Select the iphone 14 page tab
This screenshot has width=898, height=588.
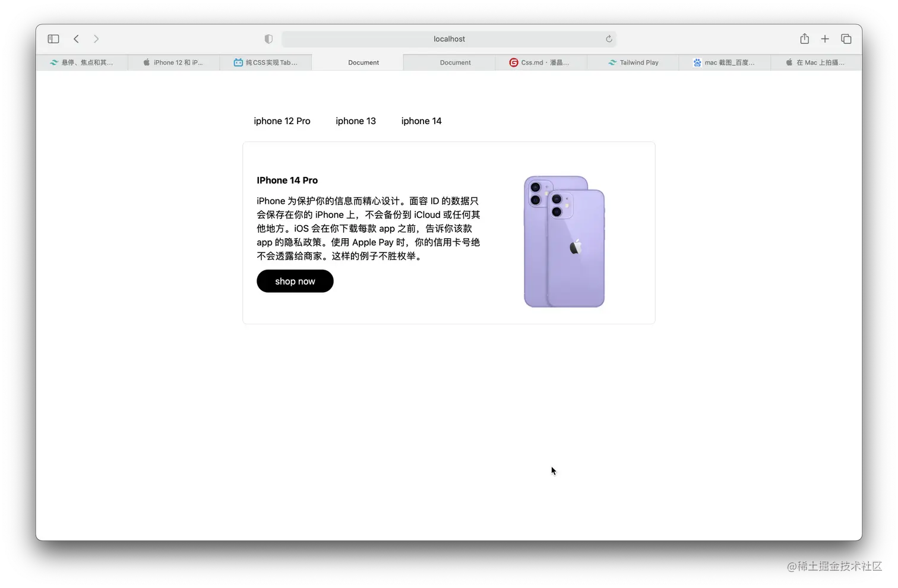[x=421, y=121]
